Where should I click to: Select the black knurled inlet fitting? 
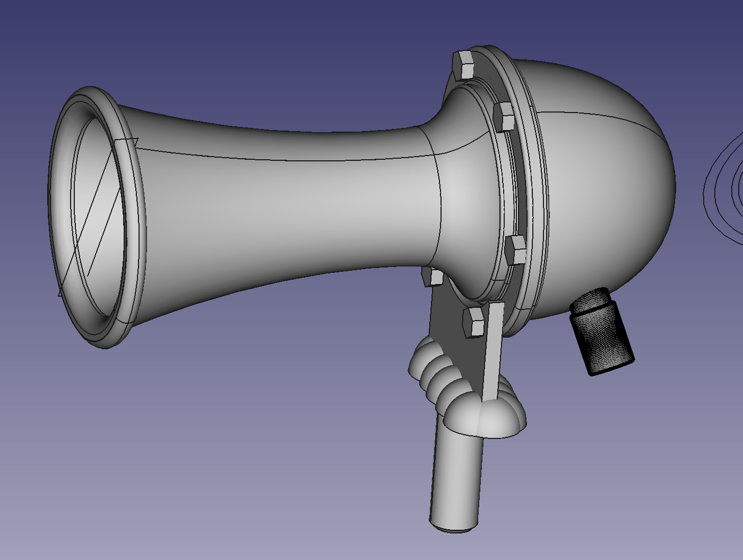[x=602, y=332]
